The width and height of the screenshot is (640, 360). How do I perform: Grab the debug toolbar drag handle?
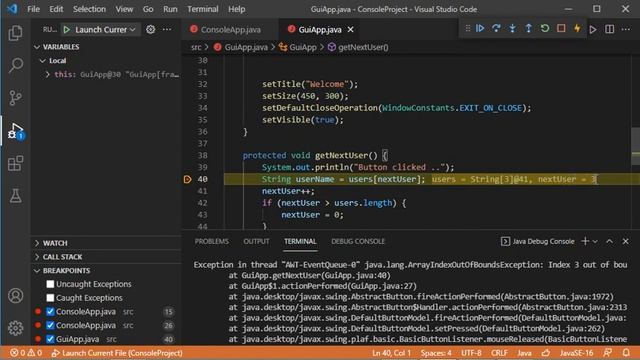pos(468,28)
